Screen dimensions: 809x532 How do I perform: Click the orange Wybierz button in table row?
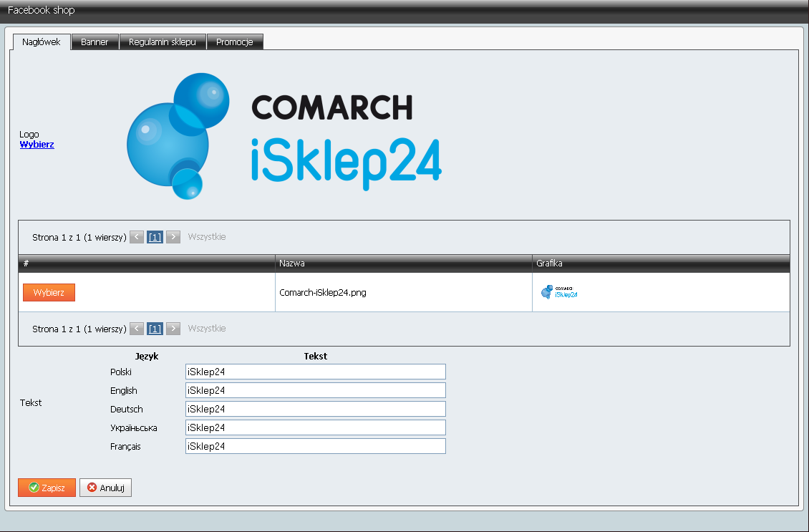click(x=49, y=293)
